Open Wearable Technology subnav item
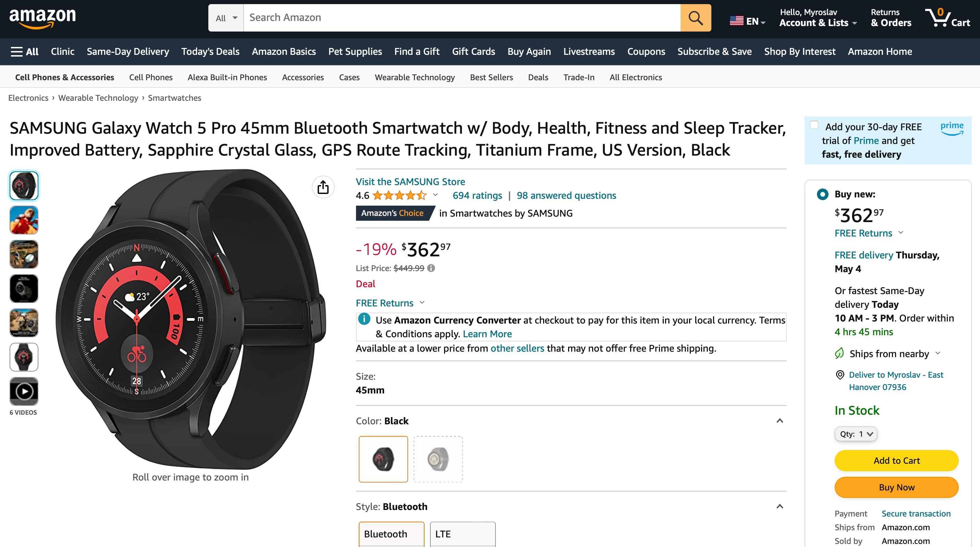Viewport: 980px width, 547px height. pos(415,77)
